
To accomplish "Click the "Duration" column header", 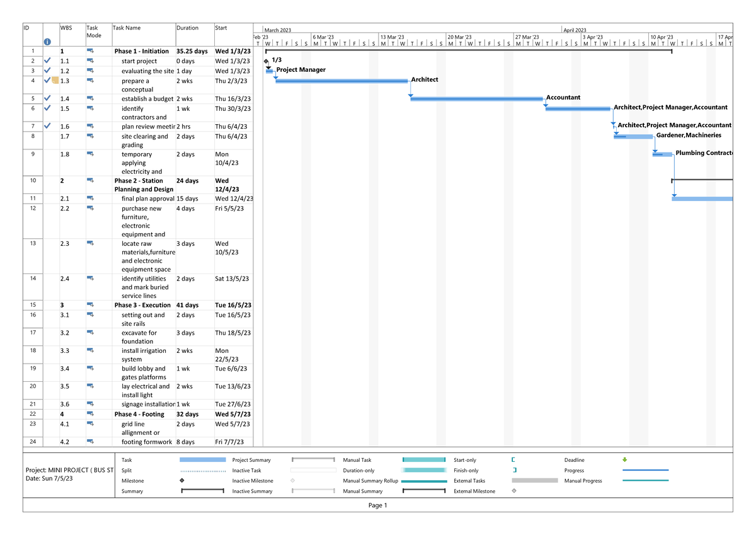I will pyautogui.click(x=188, y=27).
